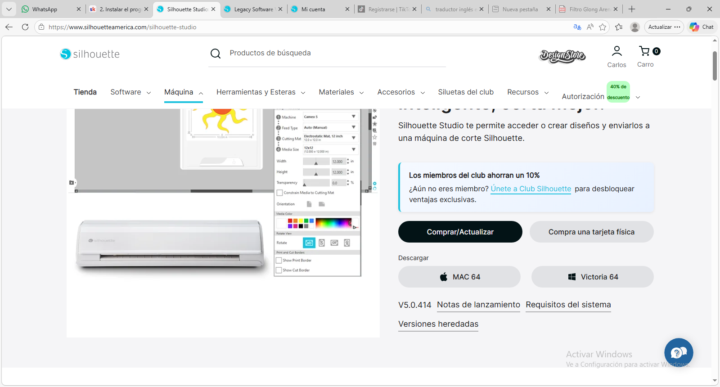Go back with the browser back arrow
Screen dimensions: 720x387
9,27
